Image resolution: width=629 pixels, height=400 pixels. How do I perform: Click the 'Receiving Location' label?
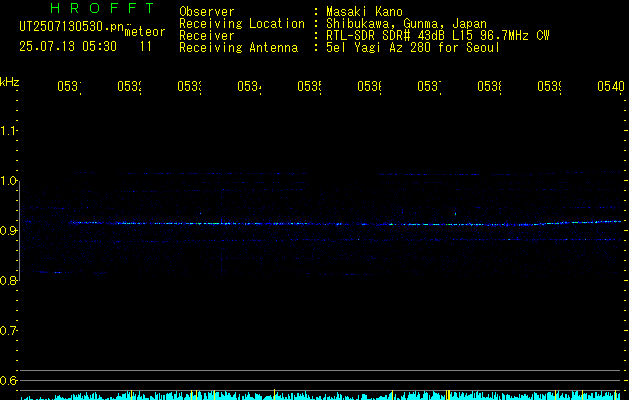click(242, 24)
